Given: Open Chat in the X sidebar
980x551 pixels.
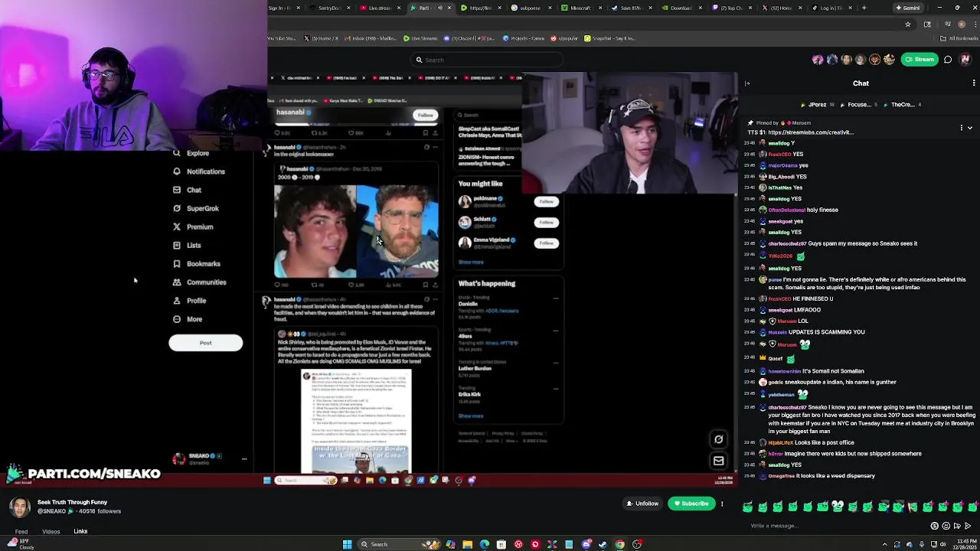Looking at the screenshot, I should tap(188, 190).
